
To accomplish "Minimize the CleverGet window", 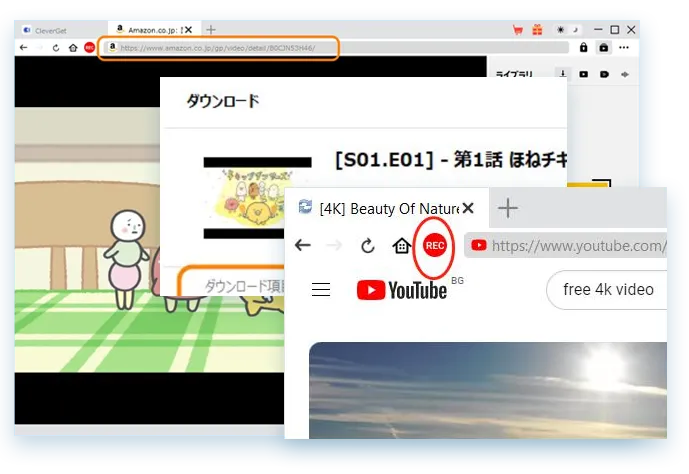I will (x=598, y=29).
